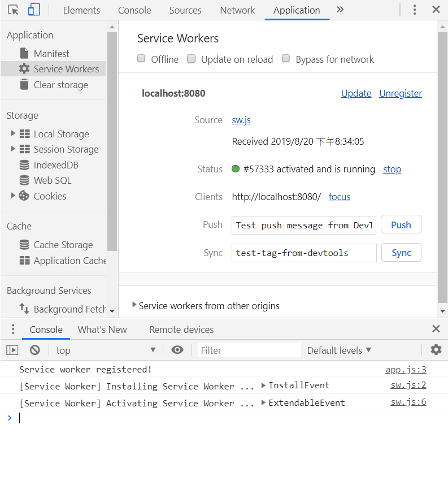Open the sw.js source link
The height and width of the screenshot is (481, 448).
(x=241, y=120)
